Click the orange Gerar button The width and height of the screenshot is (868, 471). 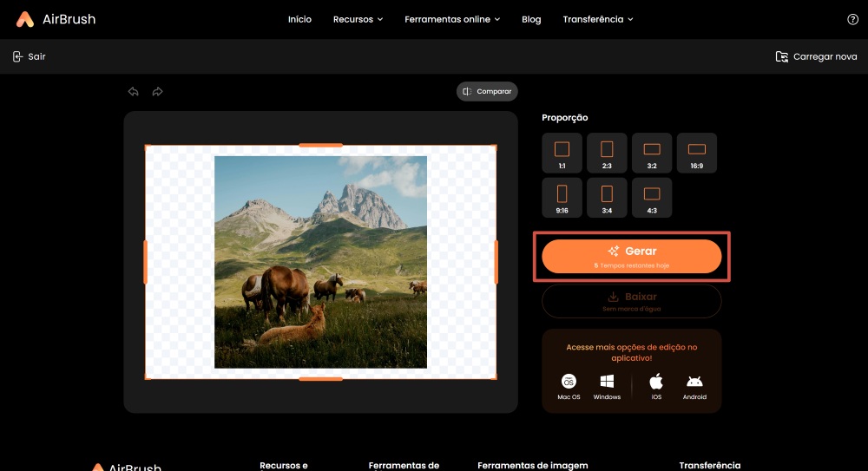[x=632, y=256]
